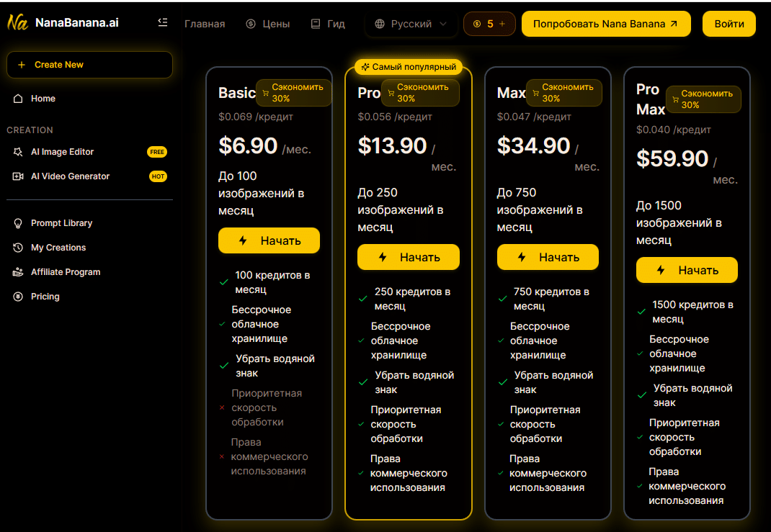This screenshot has height=532, width=771.
Task: Choose the Pro plan Начать button
Action: 408,257
